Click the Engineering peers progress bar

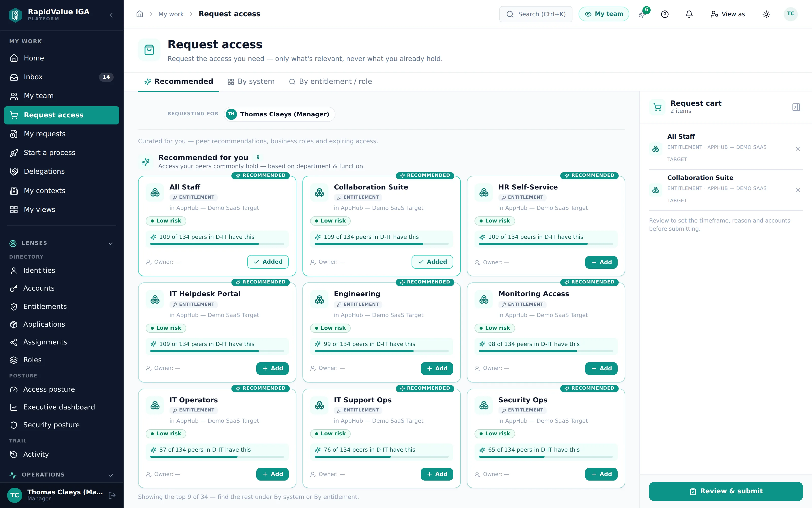tap(381, 351)
